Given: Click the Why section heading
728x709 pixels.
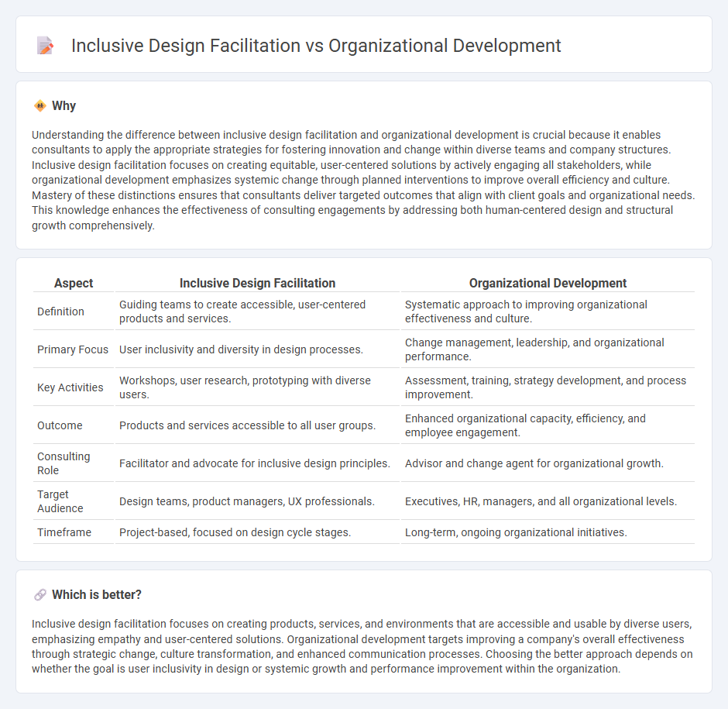Looking at the screenshot, I should pyautogui.click(x=64, y=106).
